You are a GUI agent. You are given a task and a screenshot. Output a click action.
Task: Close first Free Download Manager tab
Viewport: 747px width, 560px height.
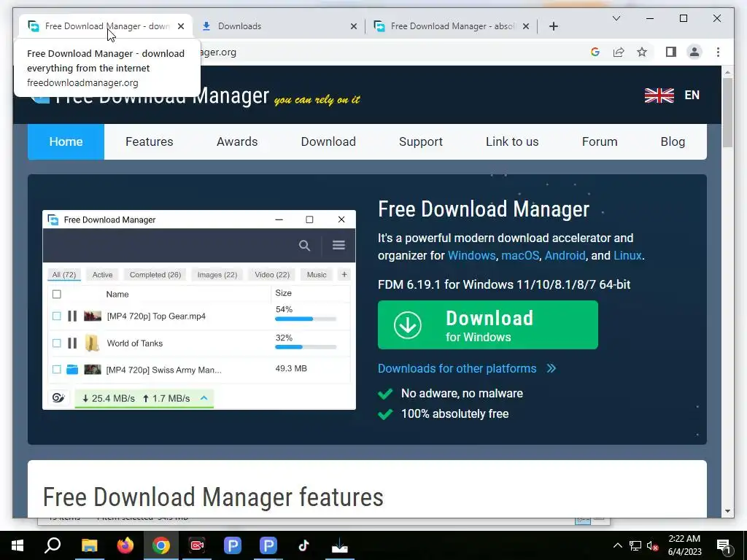click(181, 26)
